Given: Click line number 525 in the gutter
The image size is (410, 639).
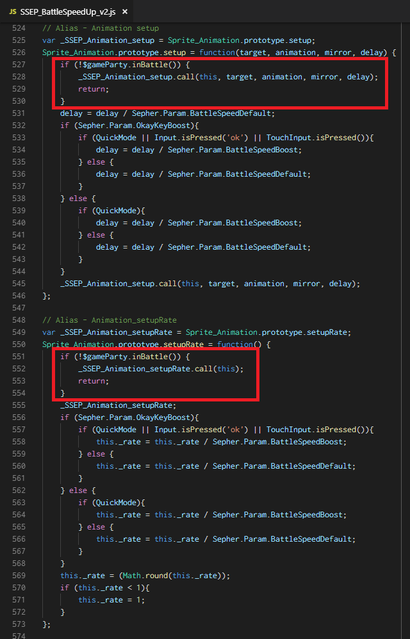Looking at the screenshot, I should [19, 40].
